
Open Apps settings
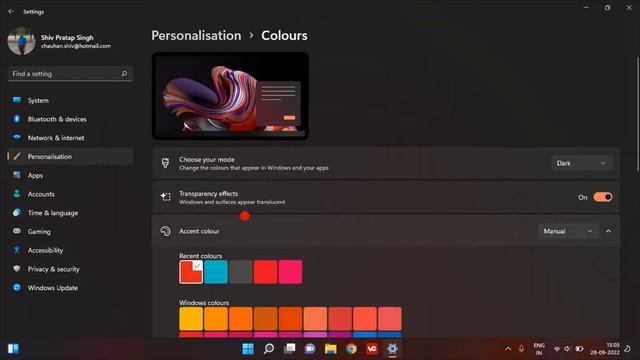click(70, 176)
